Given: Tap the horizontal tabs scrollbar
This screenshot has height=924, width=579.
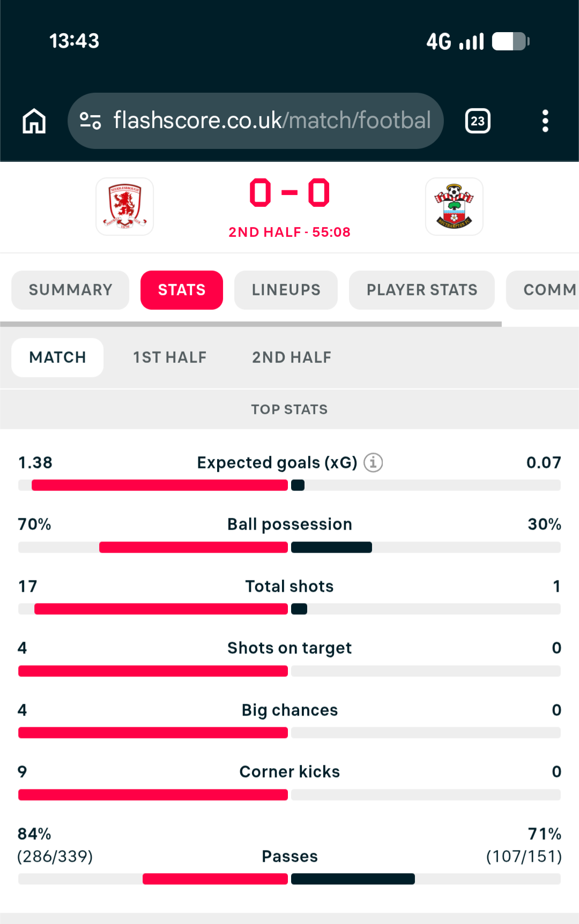Looking at the screenshot, I should click(x=251, y=324).
